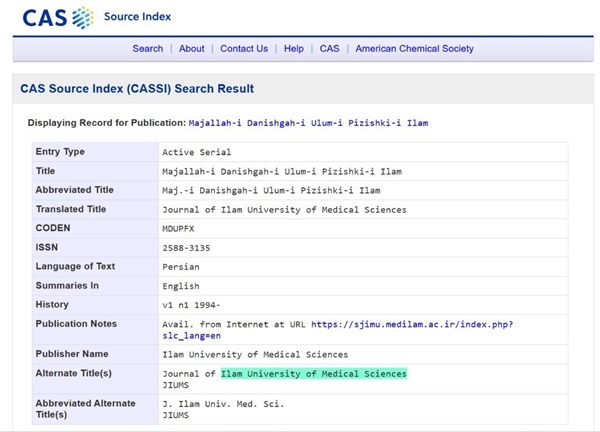Viewport: 600px width, 432px height.
Task: Open American Chemical Society link
Action: coord(414,49)
